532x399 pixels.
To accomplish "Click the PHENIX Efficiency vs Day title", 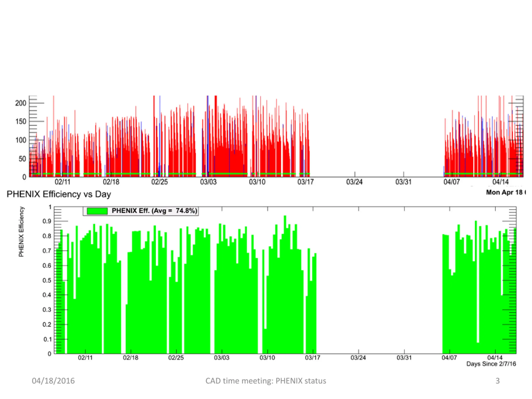I will point(59,194).
